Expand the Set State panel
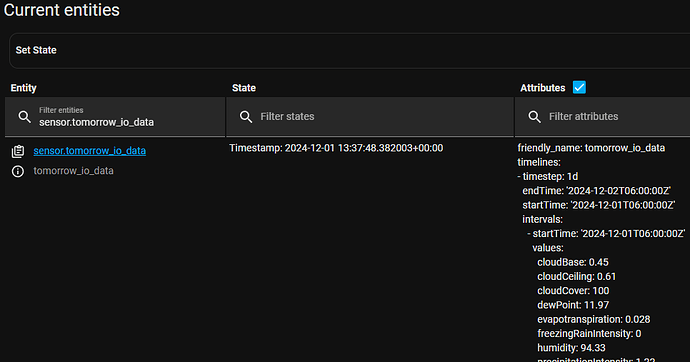 349,50
